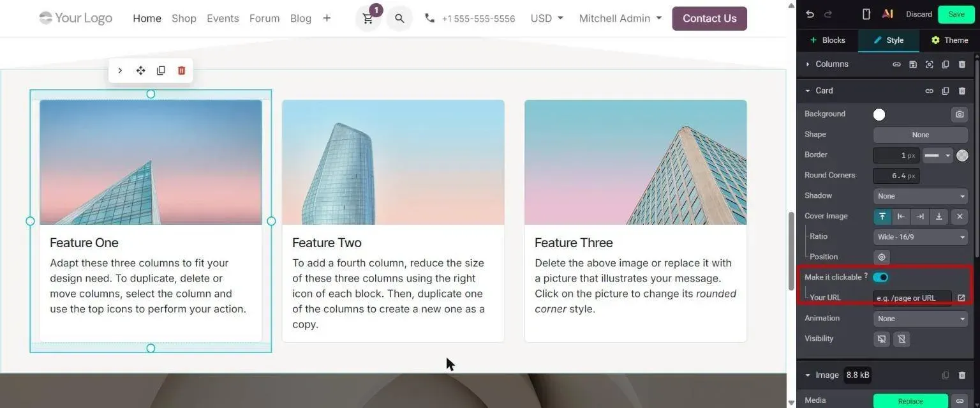
Task: Duplicate the Columns block
Action: coord(946,64)
